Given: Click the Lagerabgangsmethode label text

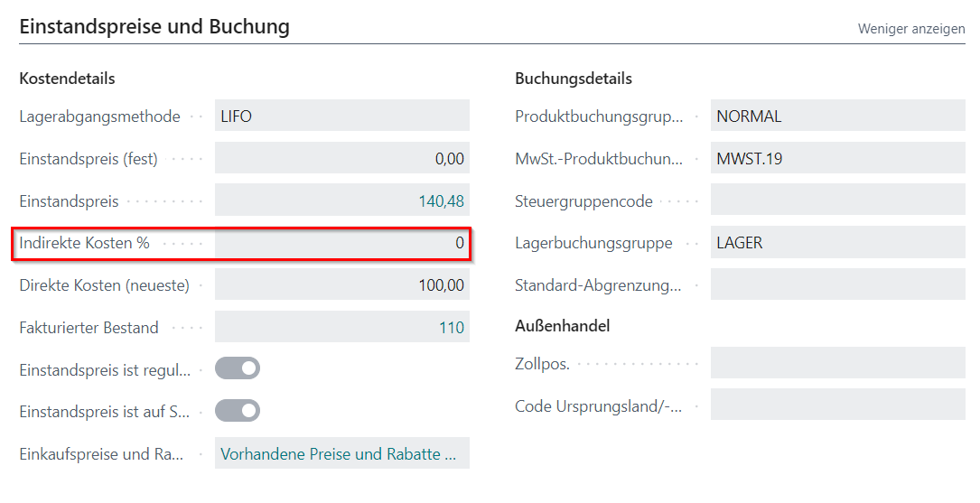Looking at the screenshot, I should click(x=99, y=116).
